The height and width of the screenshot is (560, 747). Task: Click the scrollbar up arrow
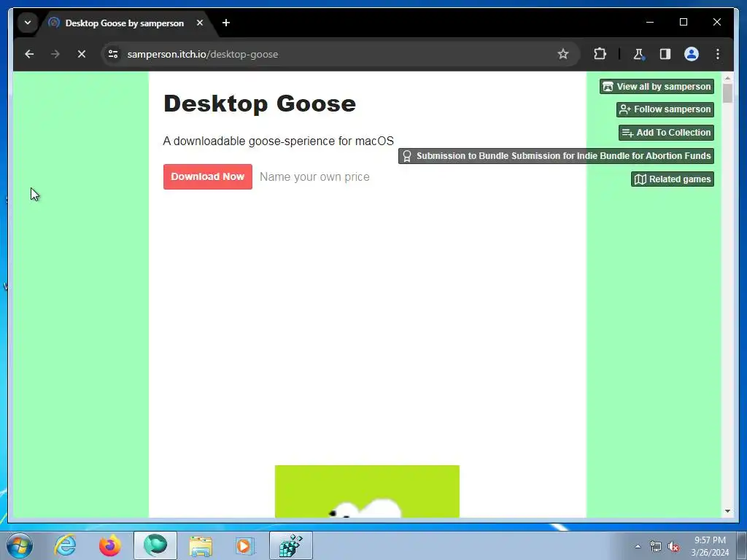(727, 78)
